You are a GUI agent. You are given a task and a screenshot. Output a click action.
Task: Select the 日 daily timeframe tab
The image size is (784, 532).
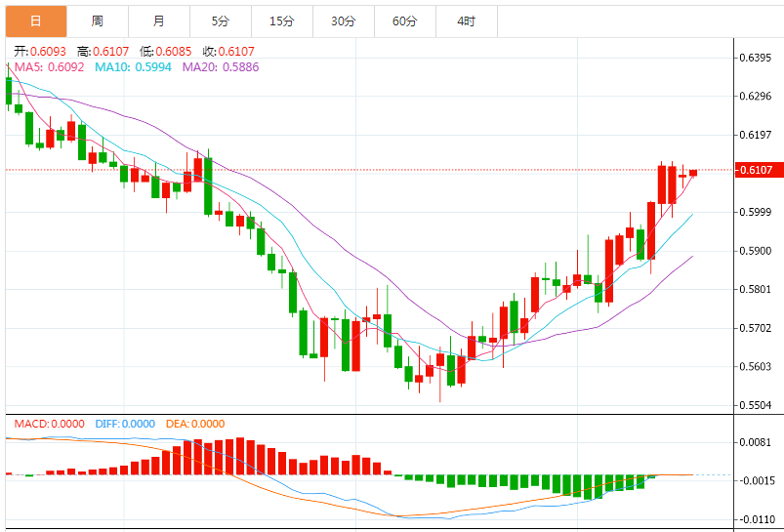click(x=36, y=21)
